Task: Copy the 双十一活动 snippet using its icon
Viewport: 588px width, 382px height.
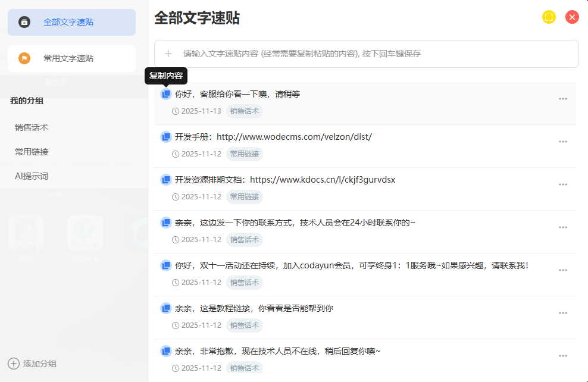Action: coord(166,265)
